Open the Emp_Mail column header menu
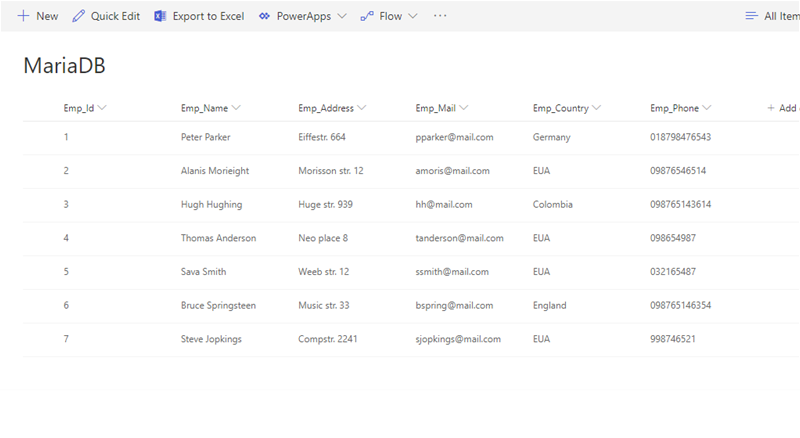800x438 pixels. point(465,108)
